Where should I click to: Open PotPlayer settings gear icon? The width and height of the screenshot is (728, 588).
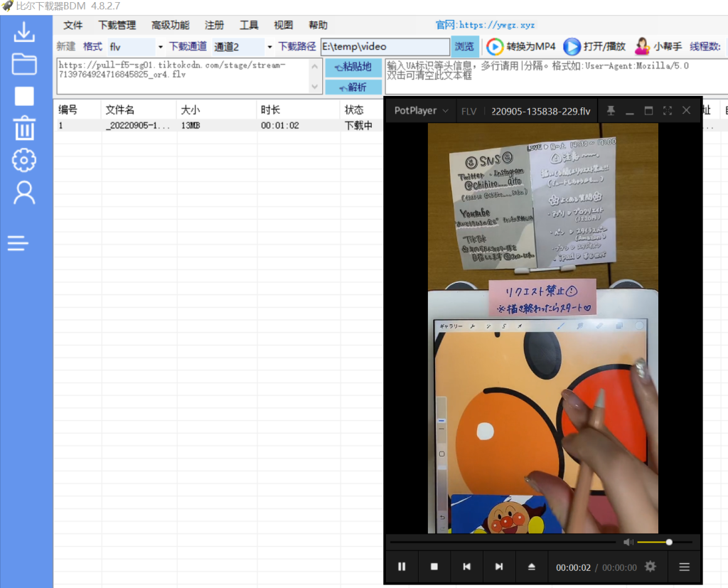[x=650, y=567]
